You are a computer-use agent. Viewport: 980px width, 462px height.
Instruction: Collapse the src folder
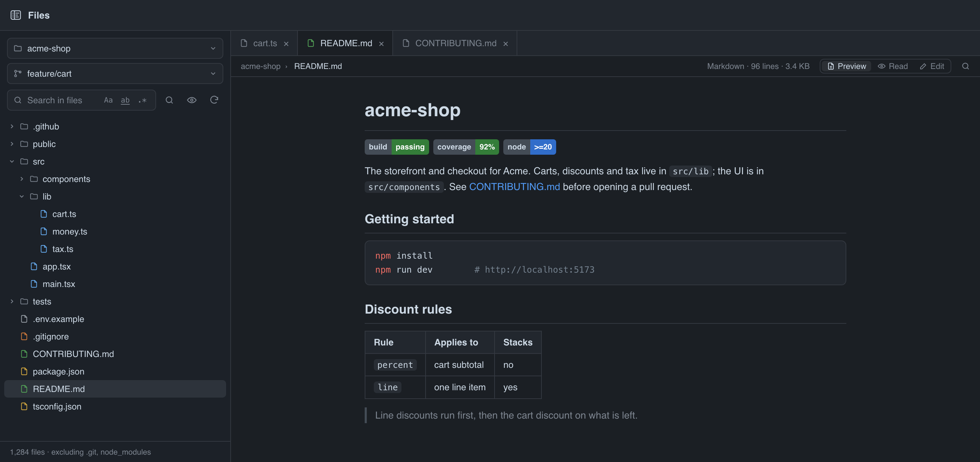pyautogui.click(x=12, y=161)
